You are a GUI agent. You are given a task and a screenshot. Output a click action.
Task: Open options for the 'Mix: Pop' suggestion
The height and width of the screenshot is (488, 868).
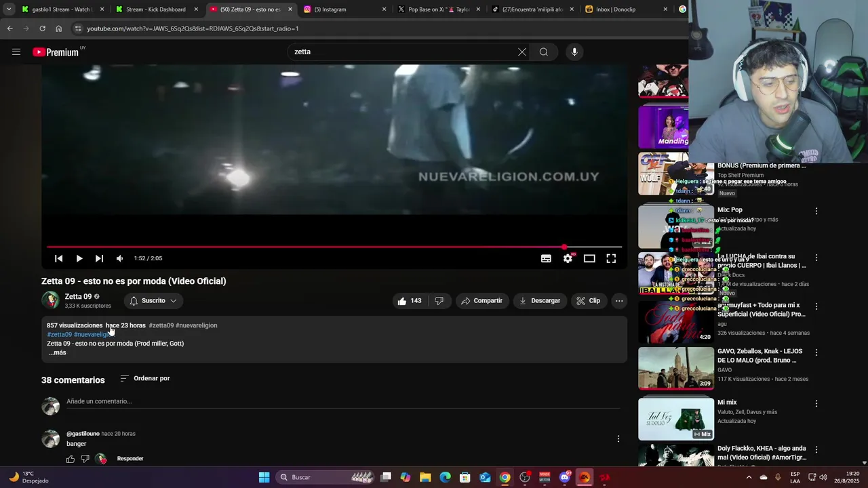[x=816, y=211]
